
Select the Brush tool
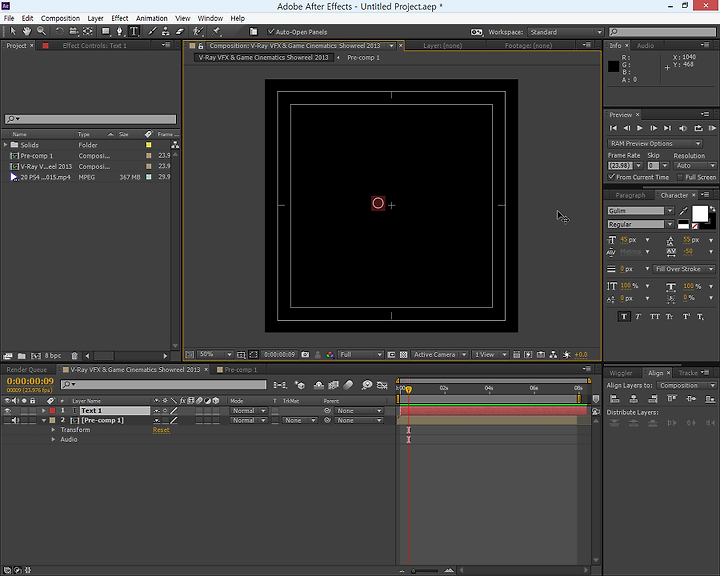coord(152,31)
